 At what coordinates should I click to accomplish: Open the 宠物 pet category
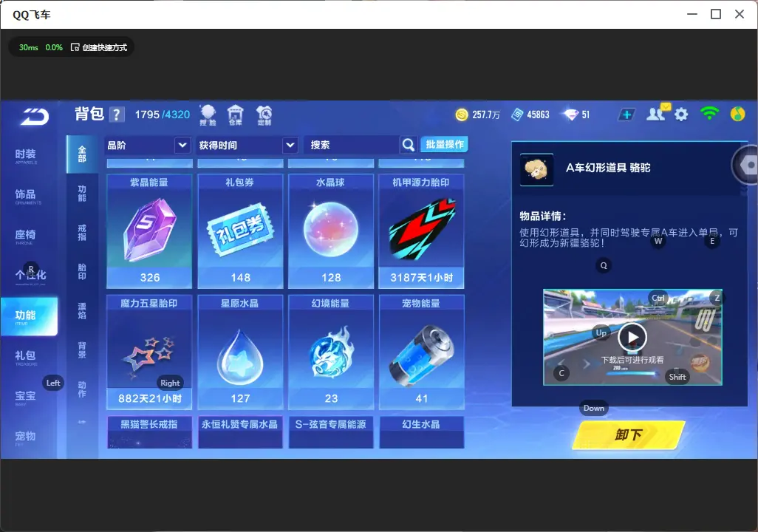(x=26, y=437)
